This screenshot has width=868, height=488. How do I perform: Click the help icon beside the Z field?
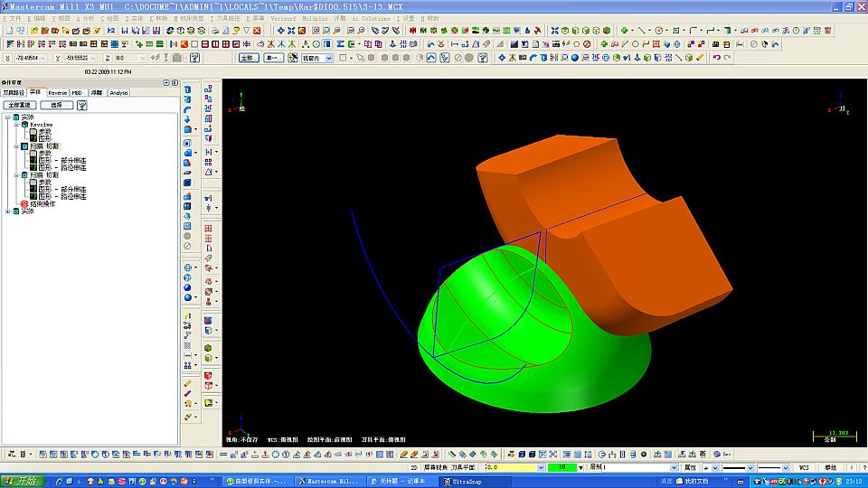[x=194, y=58]
